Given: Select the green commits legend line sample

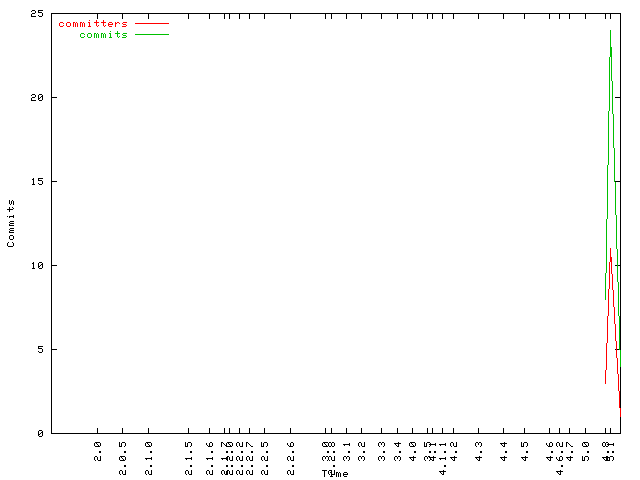Looking at the screenshot, I should 152,34.
